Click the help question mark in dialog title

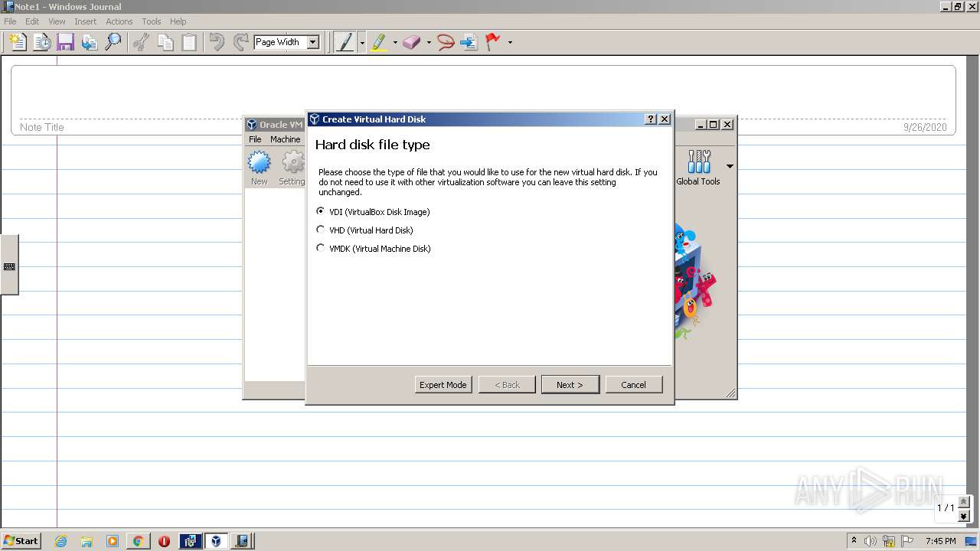point(651,119)
